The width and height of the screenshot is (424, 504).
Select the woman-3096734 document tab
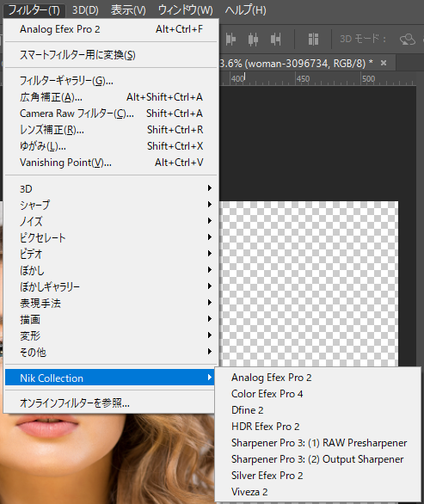[x=296, y=64]
